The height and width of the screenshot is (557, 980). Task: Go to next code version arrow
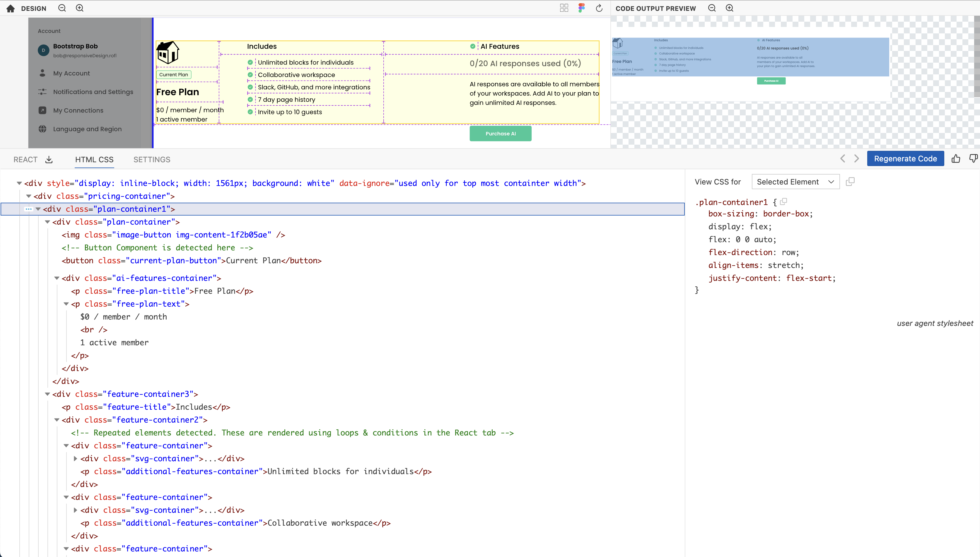(x=857, y=159)
